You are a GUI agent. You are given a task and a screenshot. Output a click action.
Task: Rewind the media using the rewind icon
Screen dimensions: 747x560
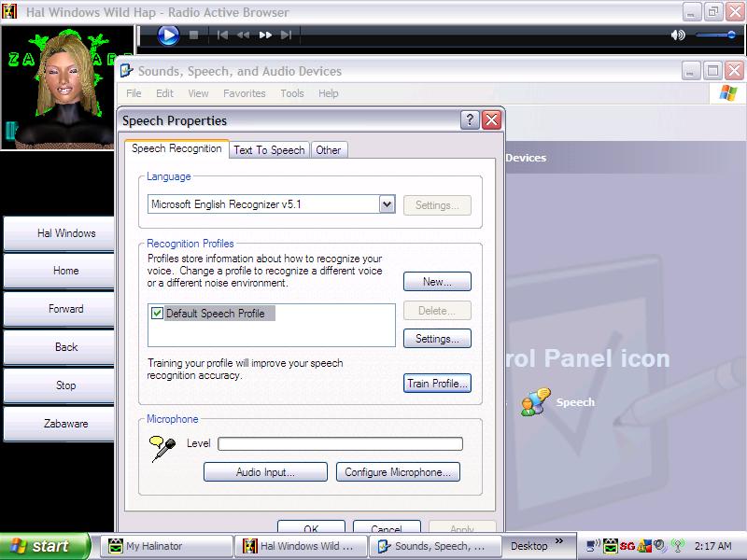click(244, 35)
